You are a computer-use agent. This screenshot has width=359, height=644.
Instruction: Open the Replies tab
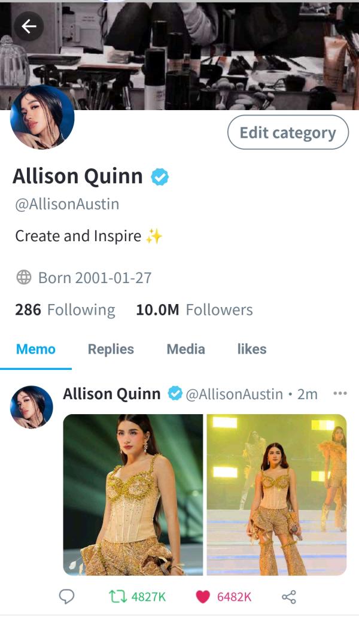[x=111, y=350]
